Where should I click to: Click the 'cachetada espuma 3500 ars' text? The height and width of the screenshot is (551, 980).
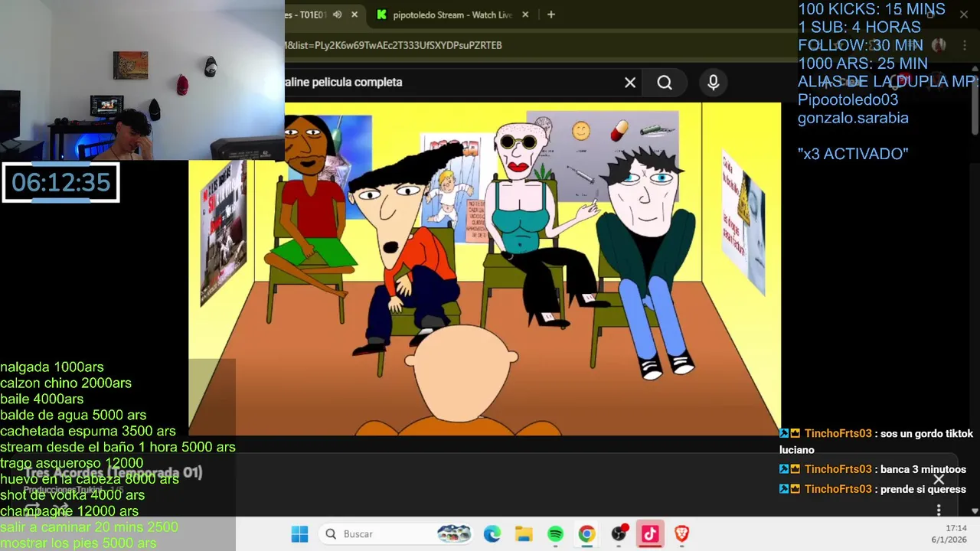(x=88, y=432)
